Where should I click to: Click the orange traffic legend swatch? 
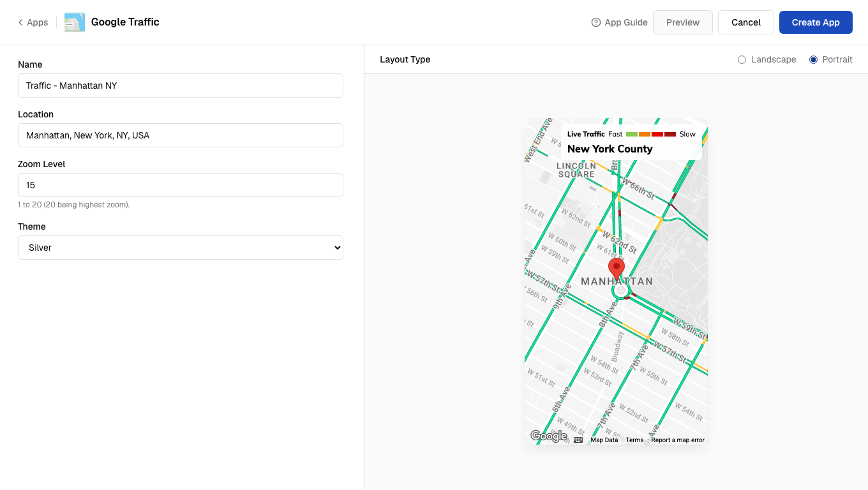point(645,135)
